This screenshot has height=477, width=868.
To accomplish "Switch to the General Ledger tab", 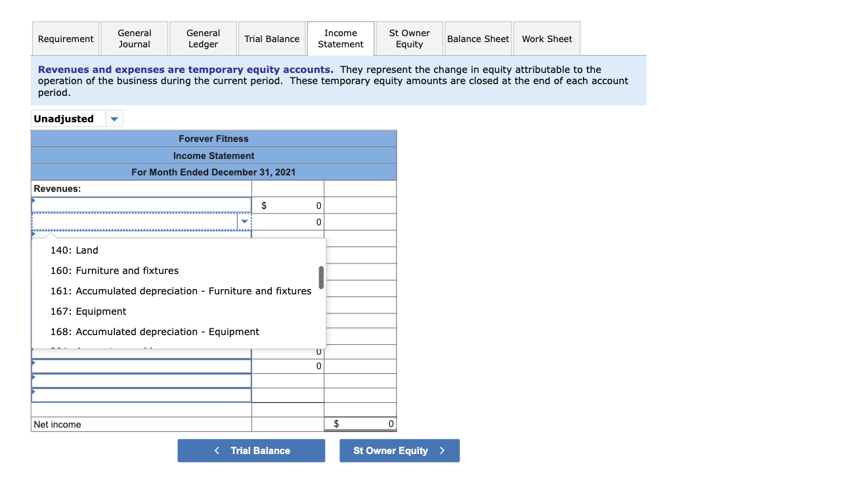I will point(202,38).
